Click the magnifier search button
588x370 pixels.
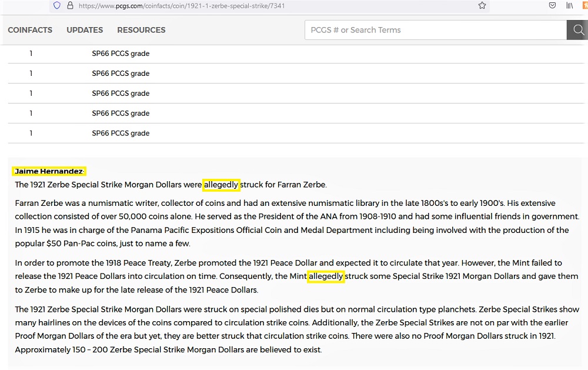(578, 30)
